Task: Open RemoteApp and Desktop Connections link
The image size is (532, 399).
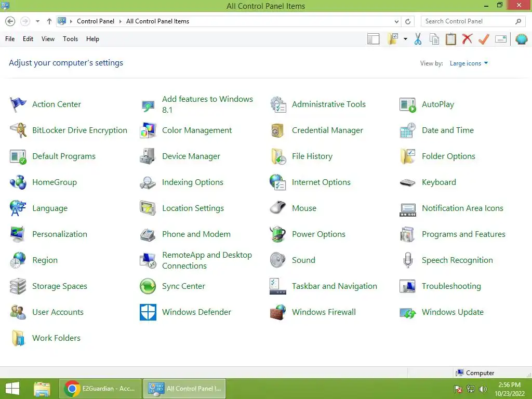Action: pyautogui.click(x=207, y=260)
